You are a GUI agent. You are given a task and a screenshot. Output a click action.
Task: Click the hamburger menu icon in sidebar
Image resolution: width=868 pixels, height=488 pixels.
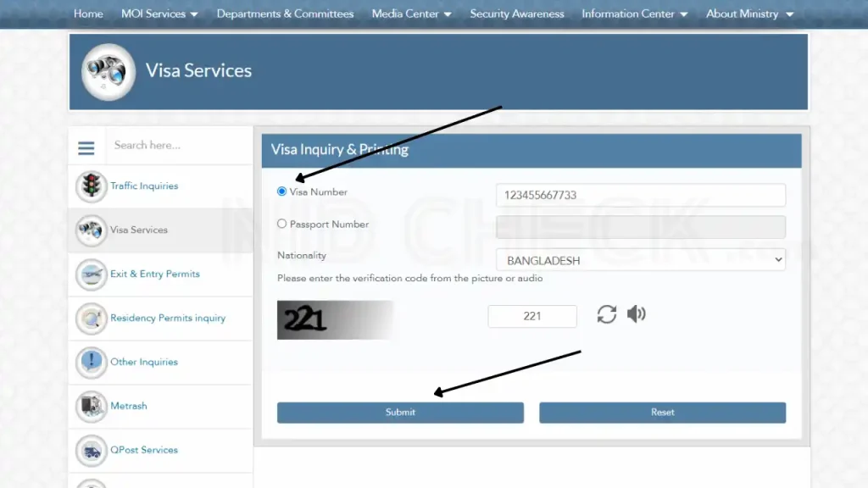coord(86,148)
